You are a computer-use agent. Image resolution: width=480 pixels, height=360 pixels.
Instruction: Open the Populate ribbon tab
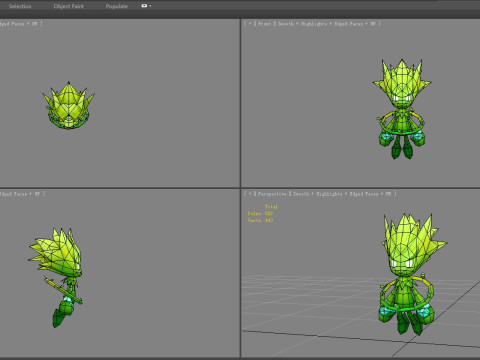116,6
